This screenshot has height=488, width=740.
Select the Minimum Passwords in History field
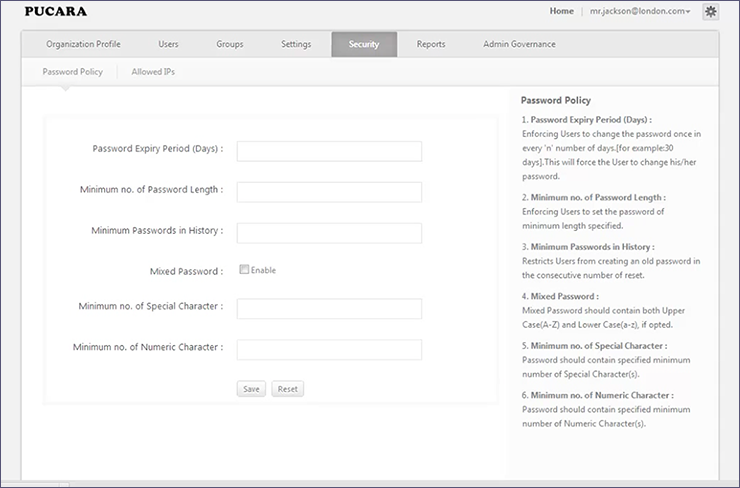coord(329,233)
